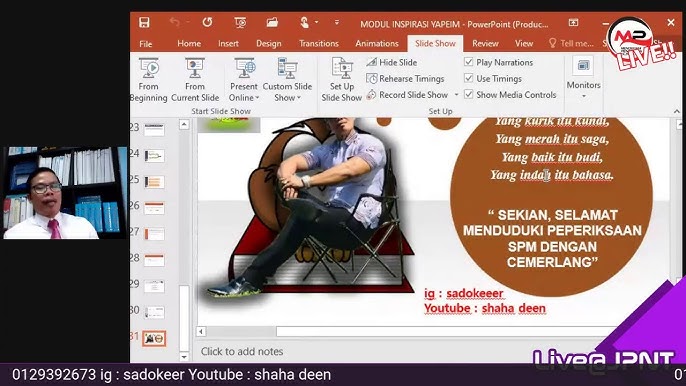Start slide show From Beginning
The height and width of the screenshot is (386, 686).
click(149, 80)
